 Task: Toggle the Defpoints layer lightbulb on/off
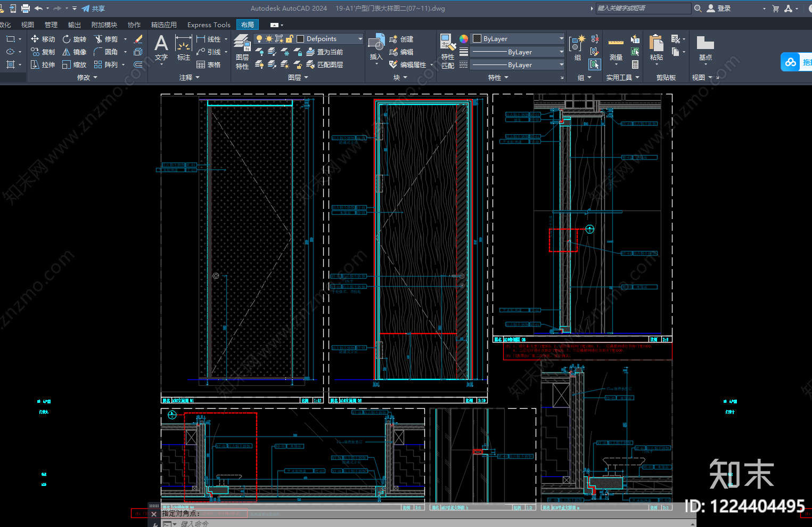pyautogui.click(x=259, y=39)
